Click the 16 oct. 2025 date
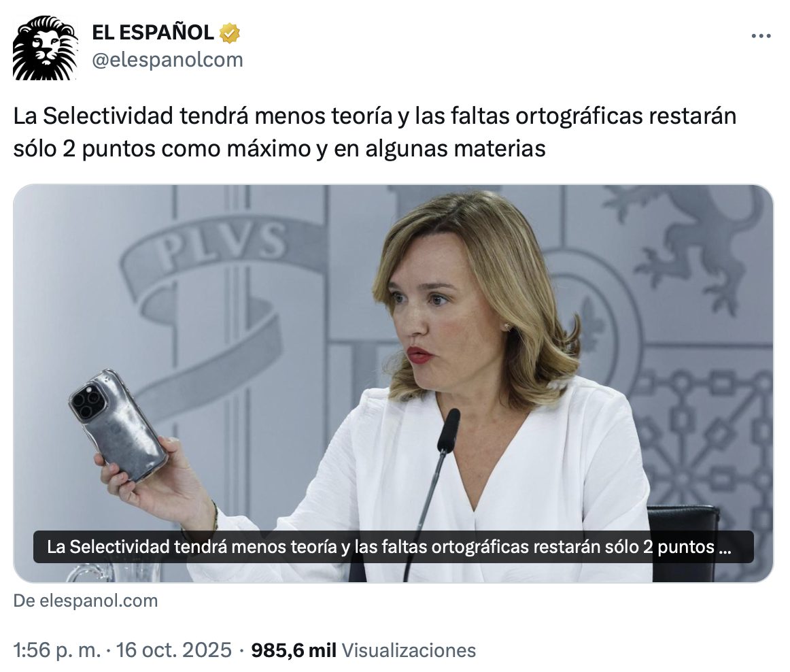The height and width of the screenshot is (672, 790). tap(174, 650)
